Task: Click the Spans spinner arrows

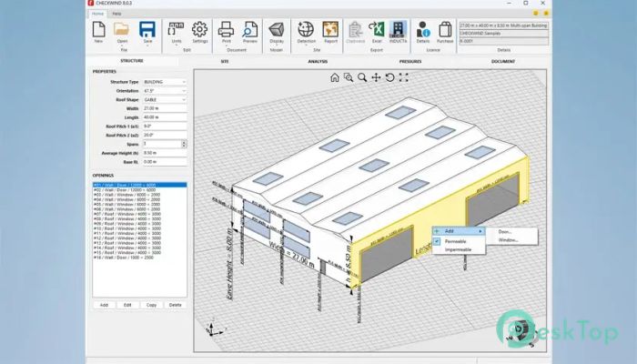Action: click(184, 144)
